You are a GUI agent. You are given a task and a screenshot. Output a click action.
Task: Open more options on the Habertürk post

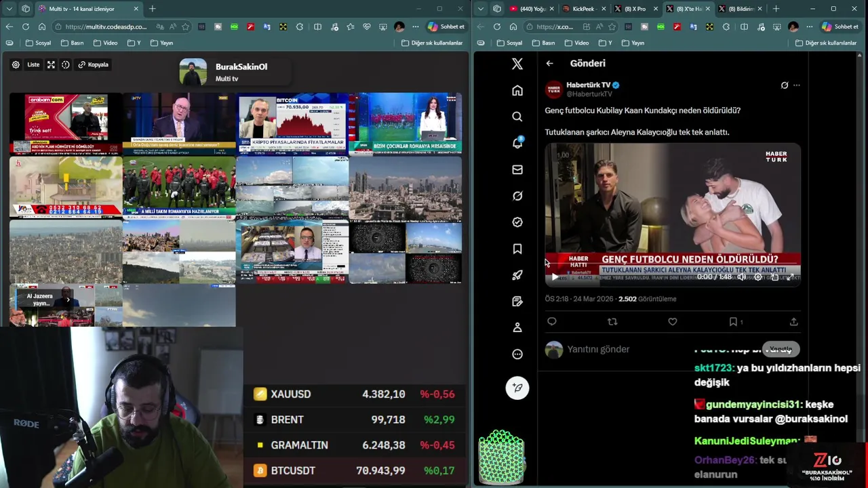click(797, 85)
